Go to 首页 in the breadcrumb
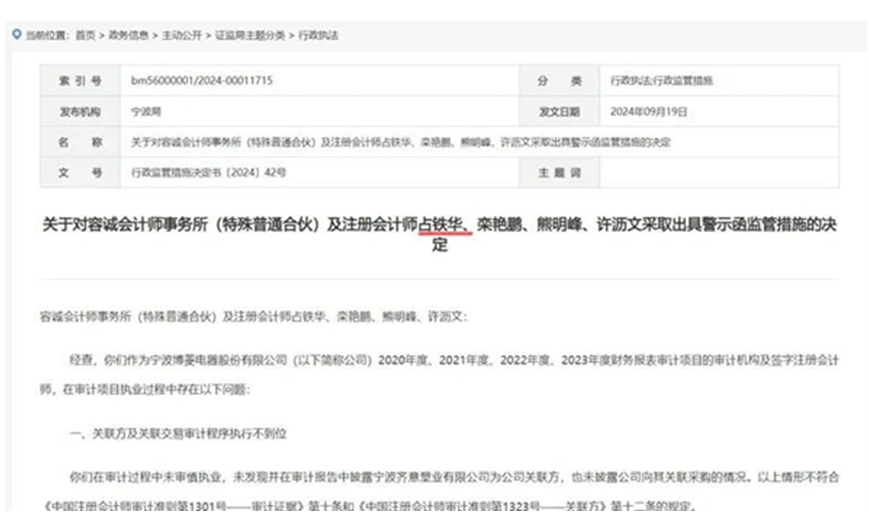This screenshot has height=513, width=869. coord(85,35)
